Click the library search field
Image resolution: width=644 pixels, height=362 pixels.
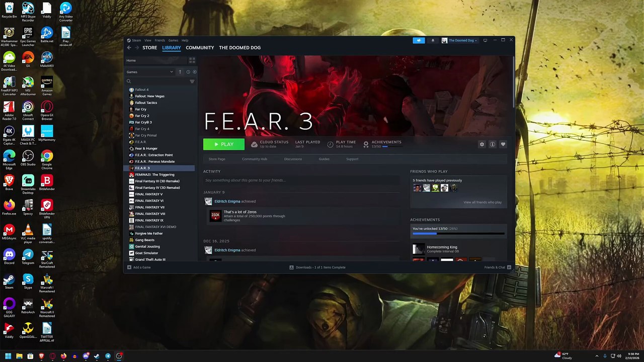pos(157,81)
